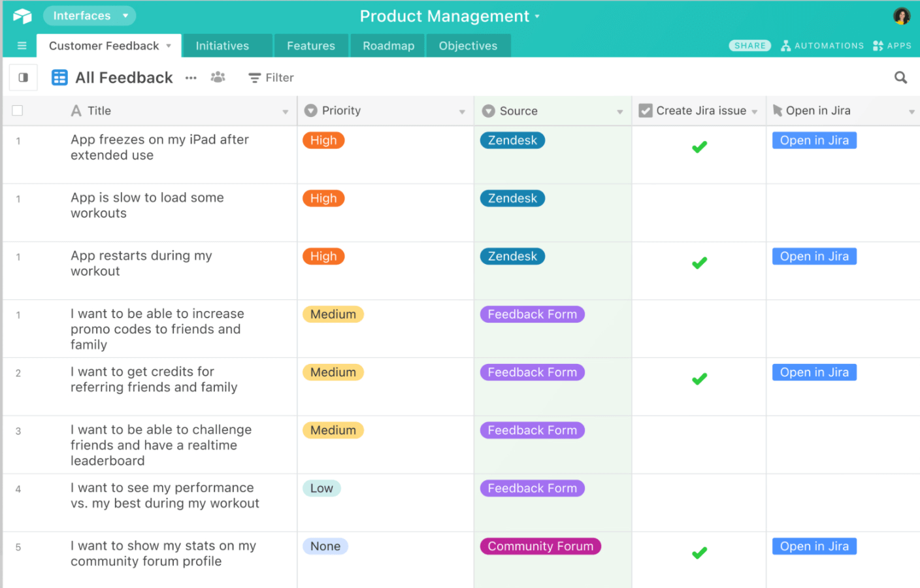
Task: Open the Source column menu arrow
Action: click(x=620, y=112)
